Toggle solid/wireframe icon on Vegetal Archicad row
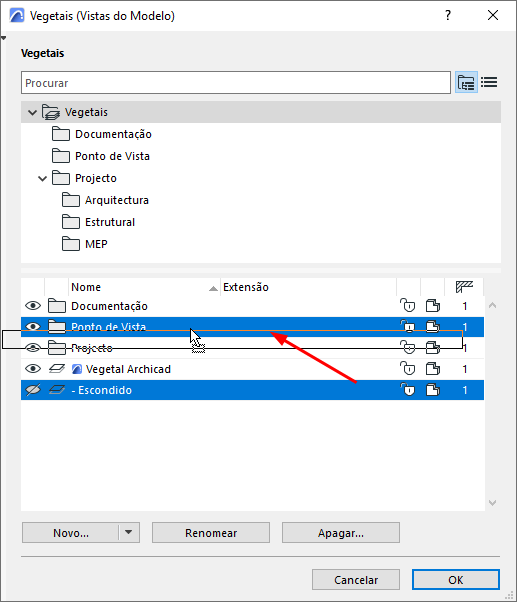This screenshot has width=517, height=602. click(433, 369)
